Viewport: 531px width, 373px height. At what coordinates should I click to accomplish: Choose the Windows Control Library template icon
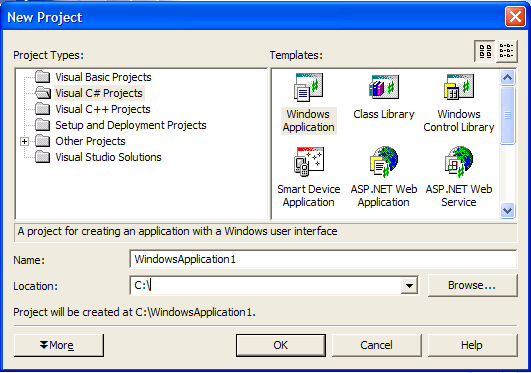pyautogui.click(x=459, y=87)
